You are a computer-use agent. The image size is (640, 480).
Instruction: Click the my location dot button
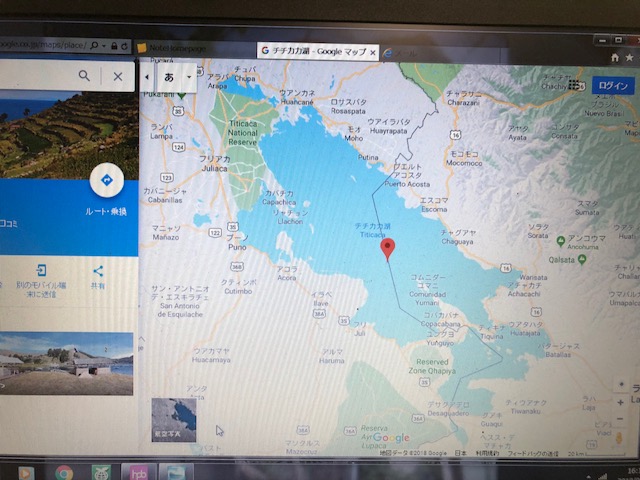pos(622,384)
